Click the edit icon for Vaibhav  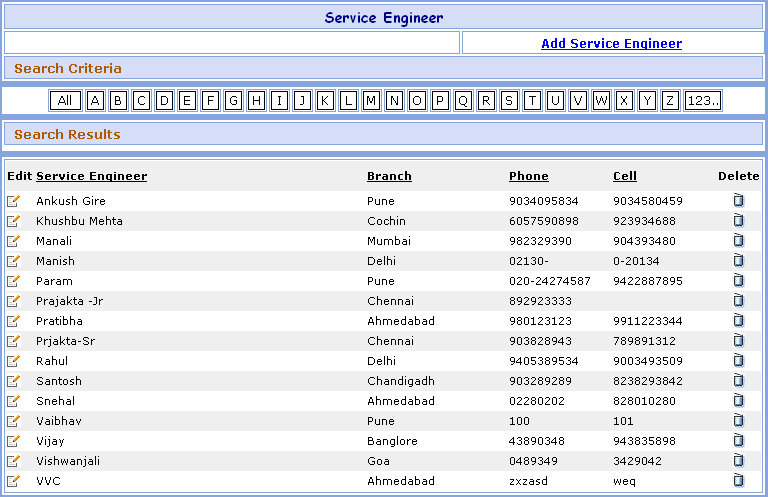pyautogui.click(x=14, y=421)
